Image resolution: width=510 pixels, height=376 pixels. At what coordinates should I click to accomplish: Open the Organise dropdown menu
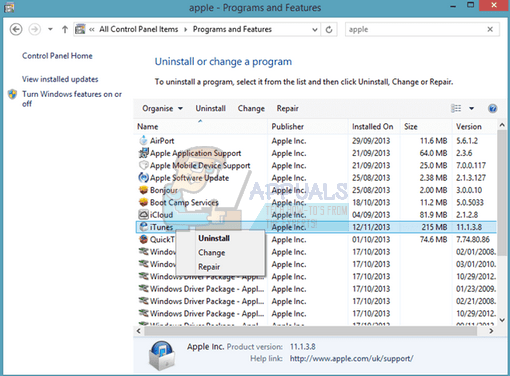point(162,108)
